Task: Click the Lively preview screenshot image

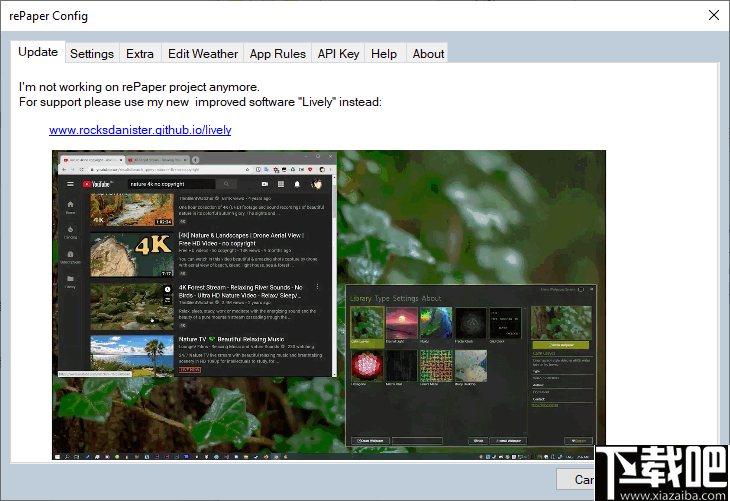Action: (329, 305)
